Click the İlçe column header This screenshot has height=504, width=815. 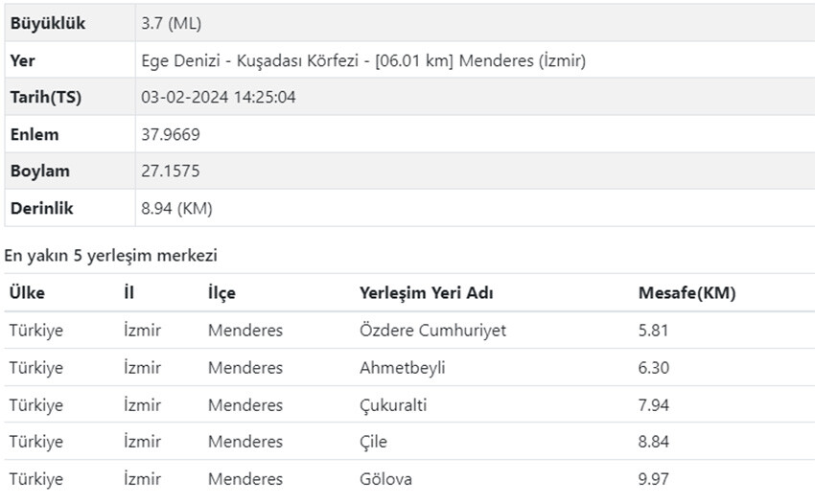pos(221,293)
